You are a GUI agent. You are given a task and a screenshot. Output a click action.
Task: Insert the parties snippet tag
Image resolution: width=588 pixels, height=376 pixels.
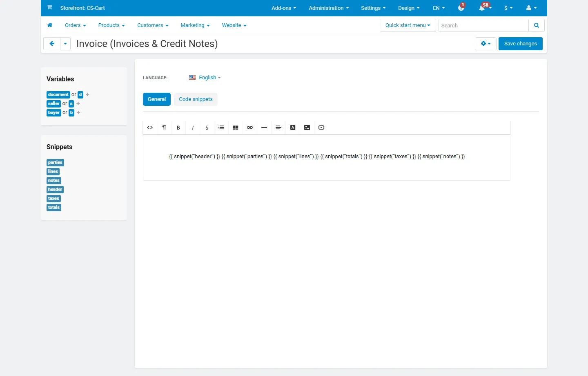pos(55,163)
